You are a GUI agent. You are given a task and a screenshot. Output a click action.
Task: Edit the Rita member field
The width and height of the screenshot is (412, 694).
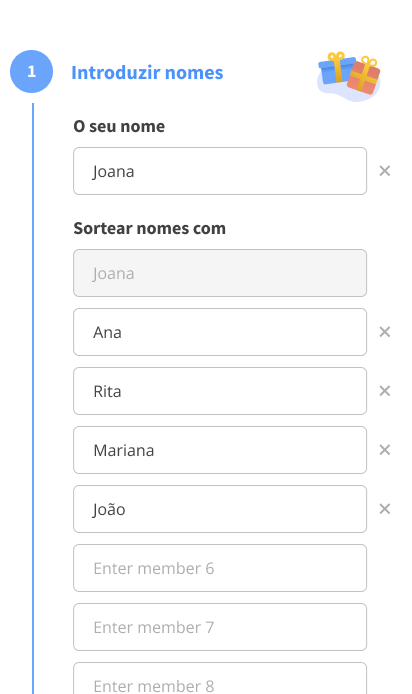pyautogui.click(x=220, y=391)
